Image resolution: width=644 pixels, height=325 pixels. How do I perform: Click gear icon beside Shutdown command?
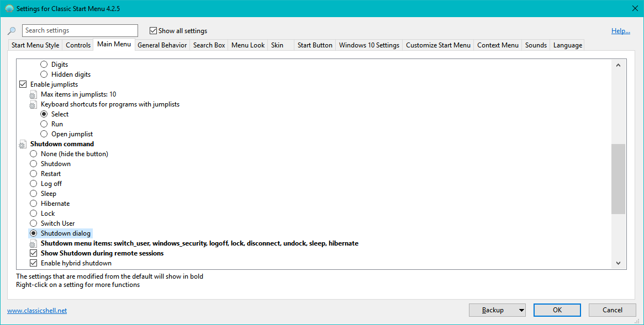click(x=23, y=145)
